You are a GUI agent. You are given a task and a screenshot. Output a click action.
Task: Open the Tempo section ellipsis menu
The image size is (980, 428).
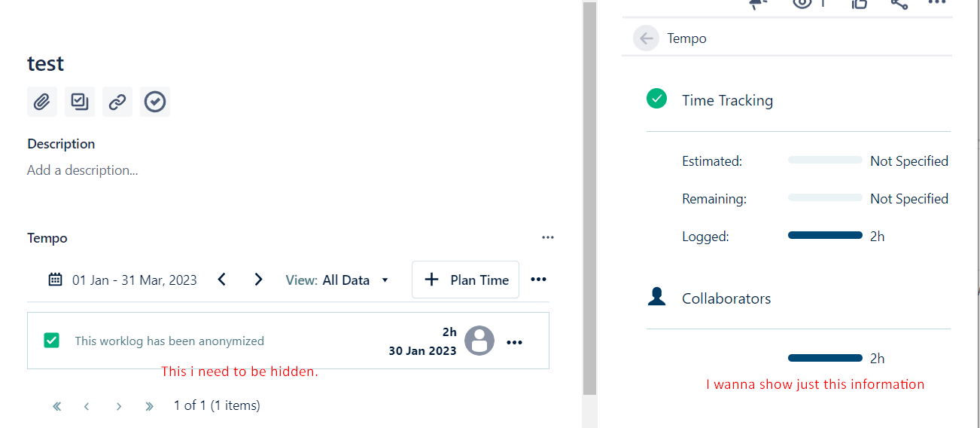(548, 238)
